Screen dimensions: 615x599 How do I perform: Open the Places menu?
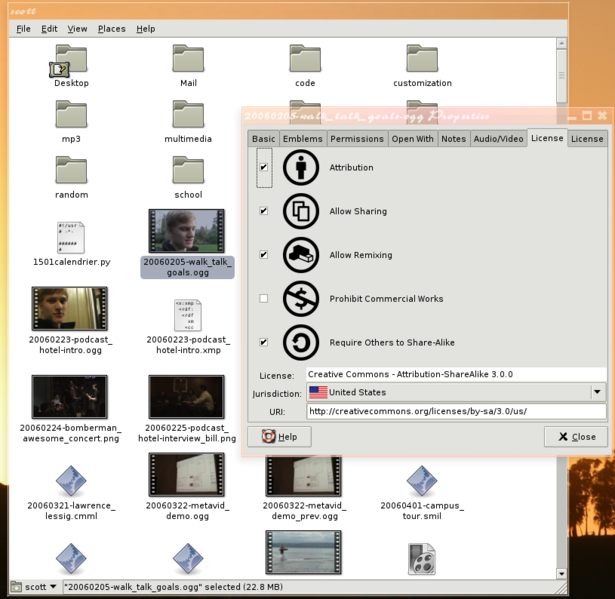(112, 29)
